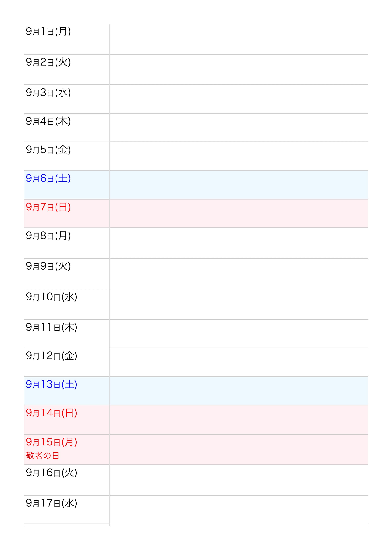Viewport: 392px width, 554px height.
Task: Click the note area beside 9月11日(木)
Action: tap(238, 334)
